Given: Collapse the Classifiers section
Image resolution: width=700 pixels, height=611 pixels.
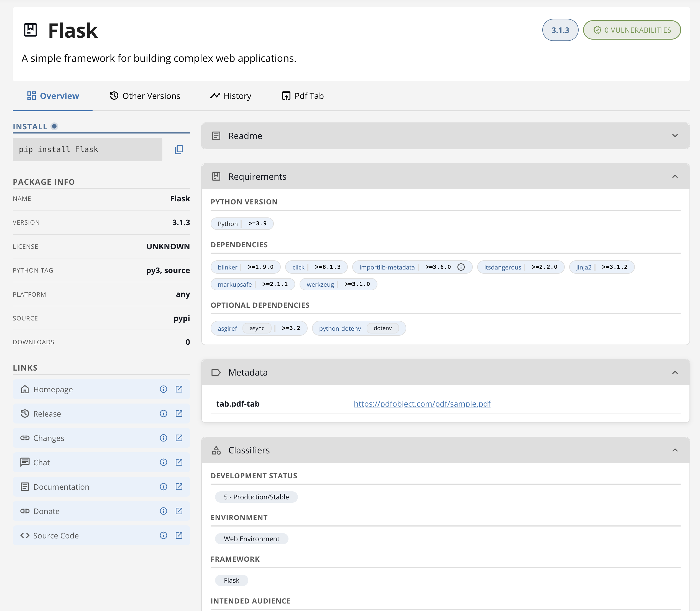Looking at the screenshot, I should (675, 450).
